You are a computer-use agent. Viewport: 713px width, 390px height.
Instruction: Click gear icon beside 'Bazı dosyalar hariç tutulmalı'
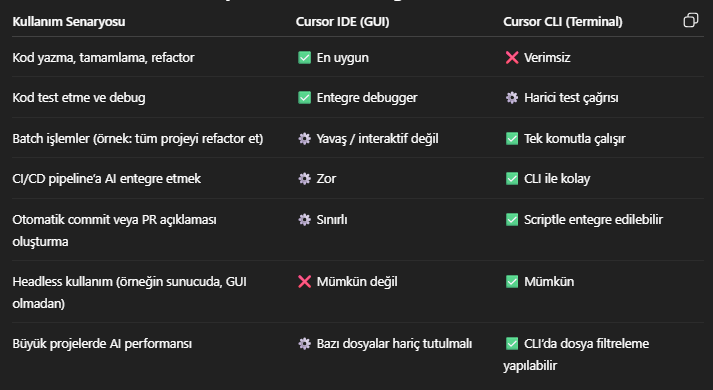(x=304, y=343)
